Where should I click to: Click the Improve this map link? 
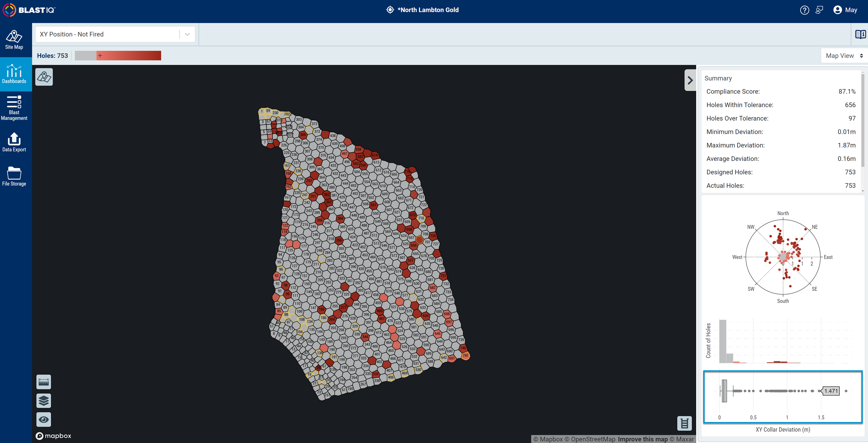pyautogui.click(x=643, y=439)
